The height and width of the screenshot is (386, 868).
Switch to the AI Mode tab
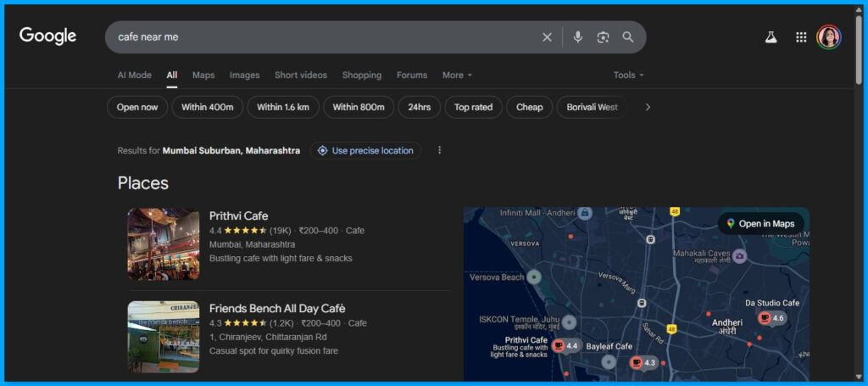(x=135, y=75)
